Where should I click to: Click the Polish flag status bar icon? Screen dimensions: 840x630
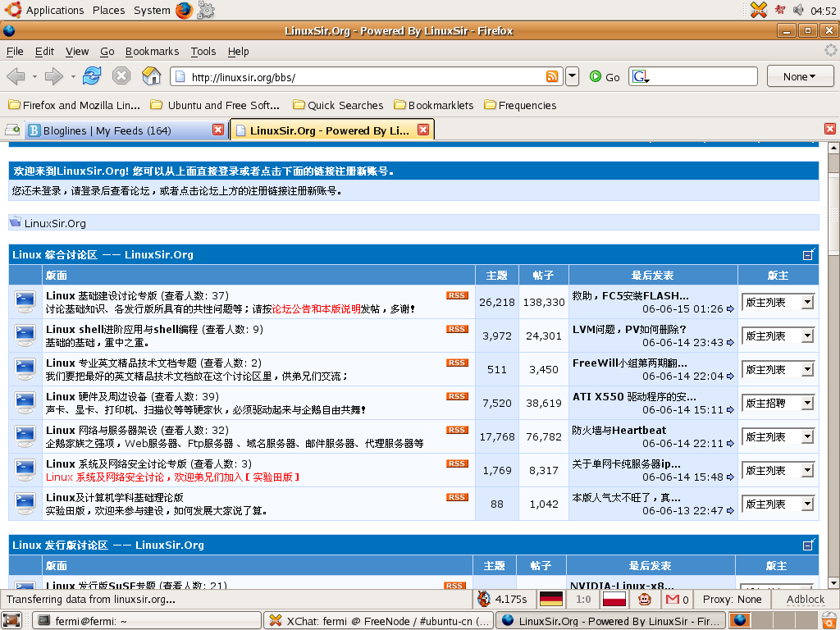coord(614,600)
